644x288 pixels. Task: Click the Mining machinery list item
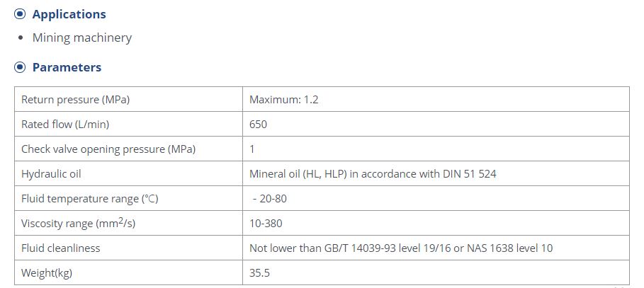[82, 38]
